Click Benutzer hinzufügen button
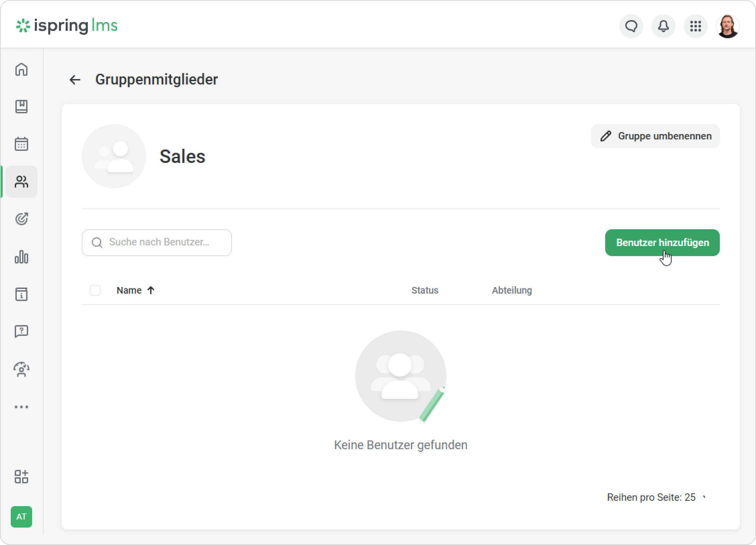The width and height of the screenshot is (756, 545). tap(662, 243)
